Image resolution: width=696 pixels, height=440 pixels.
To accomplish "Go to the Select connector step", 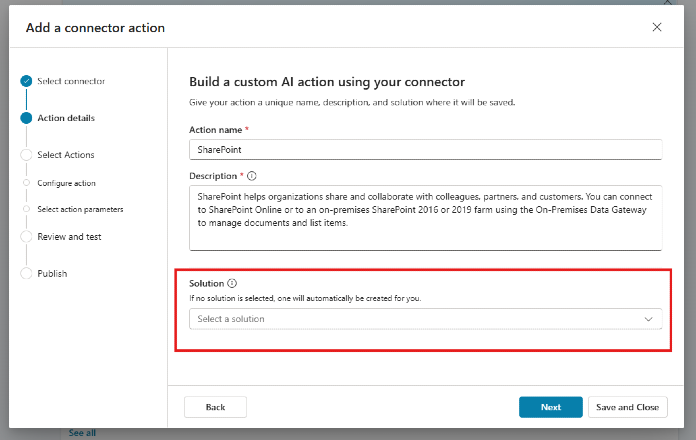I will pyautogui.click(x=71, y=81).
